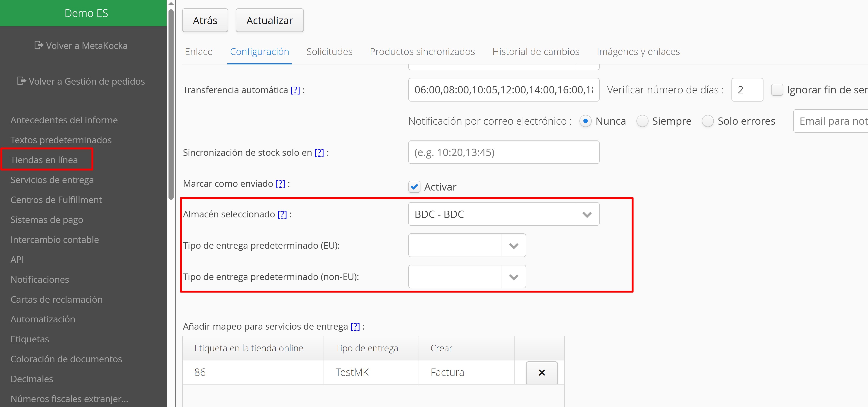The height and width of the screenshot is (407, 868).
Task: Click the Sincronización de stock time field
Action: click(x=504, y=152)
